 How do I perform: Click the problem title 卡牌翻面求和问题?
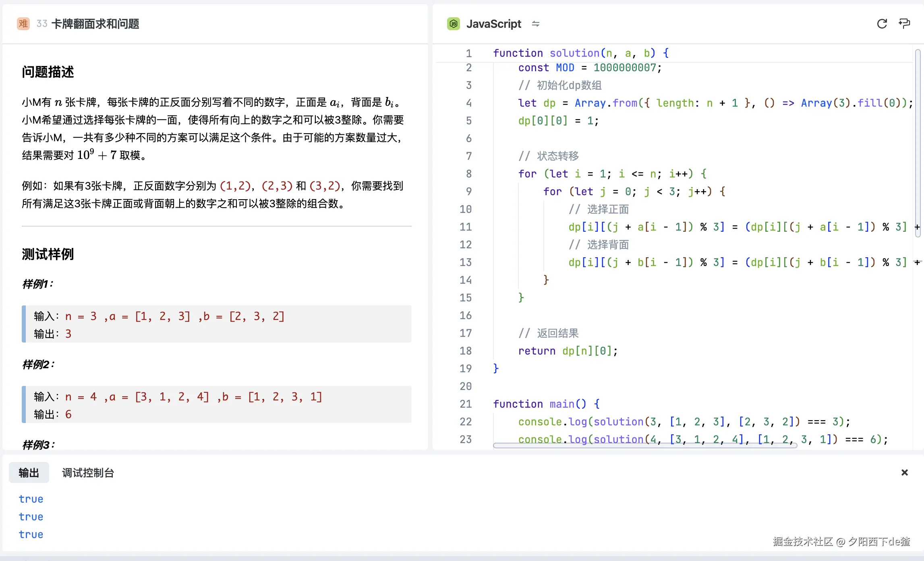(95, 24)
